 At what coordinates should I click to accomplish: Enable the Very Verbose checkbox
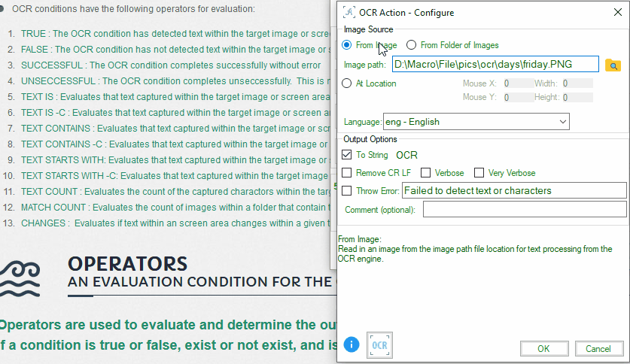tap(479, 173)
